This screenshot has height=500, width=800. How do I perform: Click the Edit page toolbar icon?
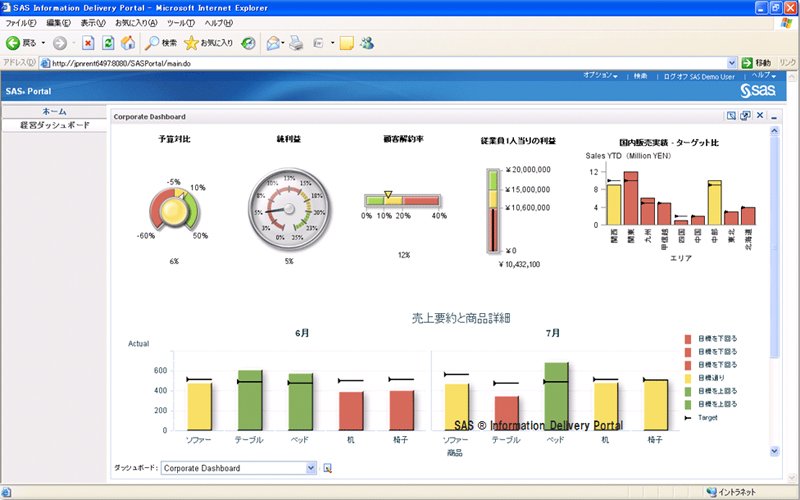coord(318,43)
